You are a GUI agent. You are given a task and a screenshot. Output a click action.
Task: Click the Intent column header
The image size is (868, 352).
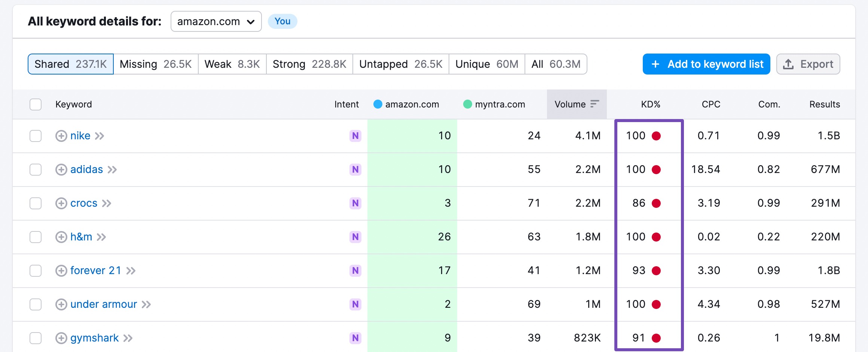[346, 104]
